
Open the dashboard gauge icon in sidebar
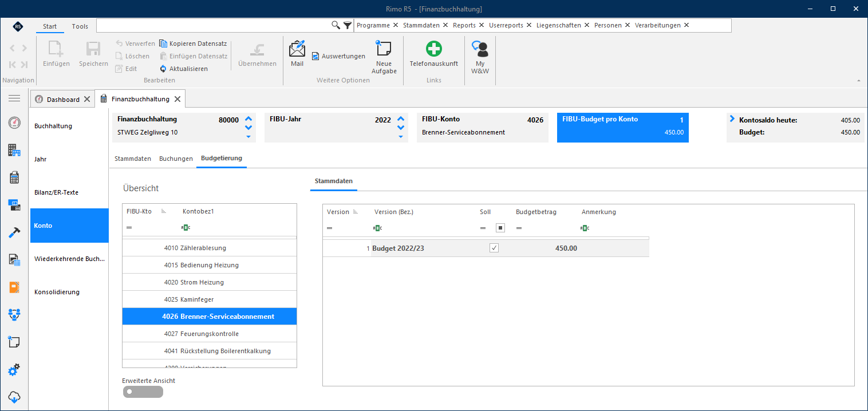pos(14,122)
